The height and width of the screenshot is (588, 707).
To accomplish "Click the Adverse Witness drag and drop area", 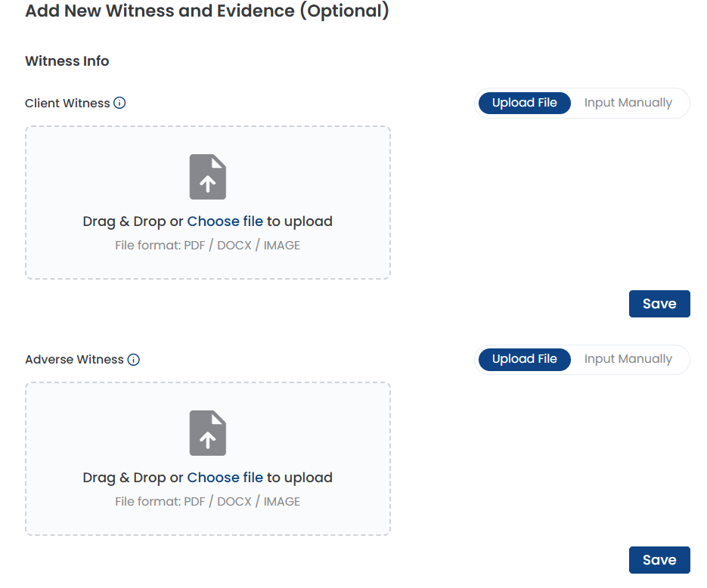I will (208, 459).
